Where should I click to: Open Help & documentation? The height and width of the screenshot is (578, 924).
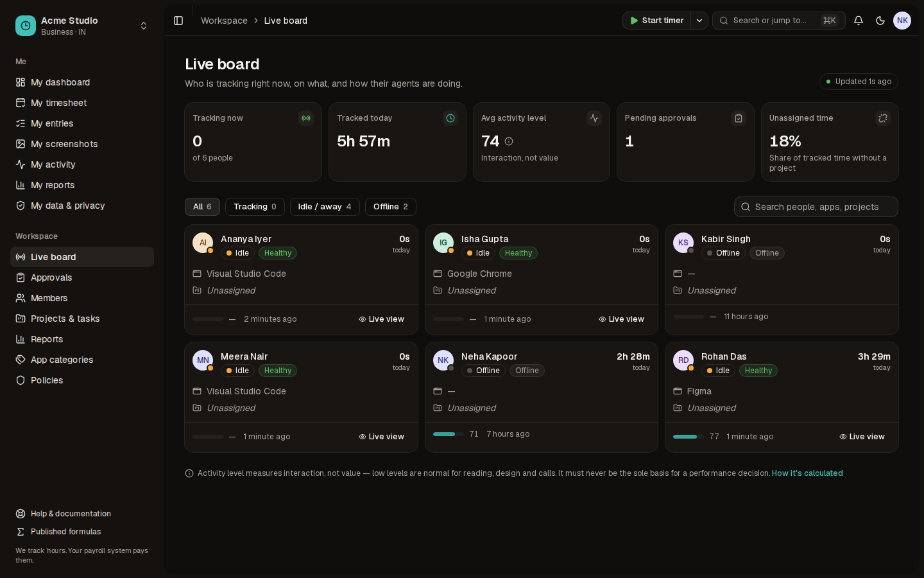82,514
